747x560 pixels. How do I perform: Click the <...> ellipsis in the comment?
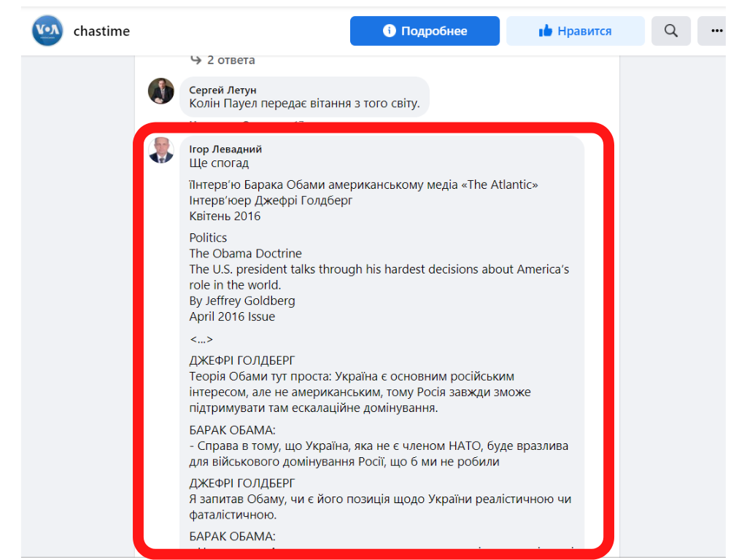pos(201,339)
